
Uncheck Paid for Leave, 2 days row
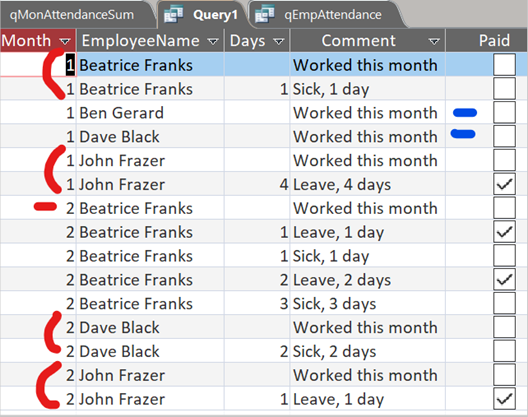coord(504,279)
